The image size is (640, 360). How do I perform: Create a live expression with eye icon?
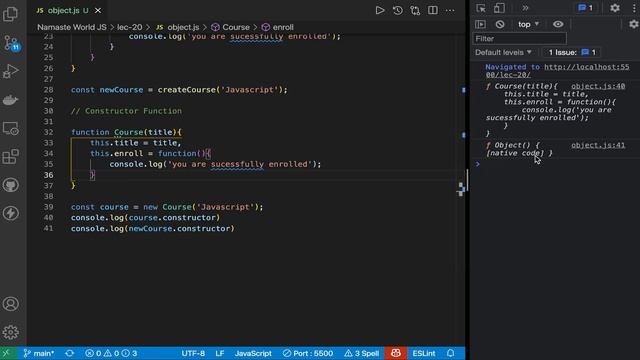point(558,24)
